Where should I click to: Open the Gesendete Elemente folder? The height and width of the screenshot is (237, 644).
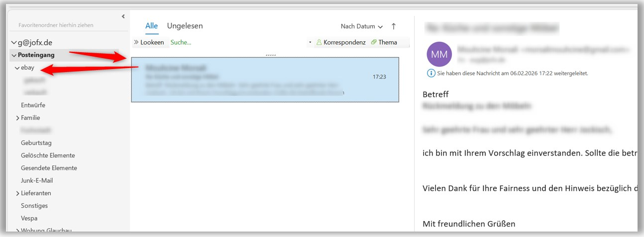point(49,168)
